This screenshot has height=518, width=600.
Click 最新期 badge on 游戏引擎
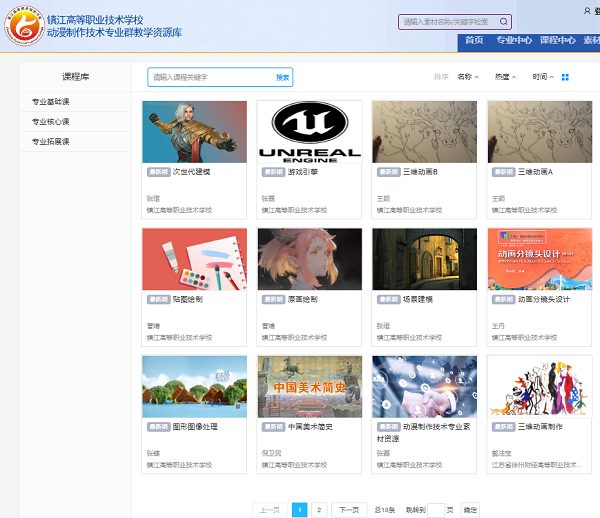click(274, 172)
